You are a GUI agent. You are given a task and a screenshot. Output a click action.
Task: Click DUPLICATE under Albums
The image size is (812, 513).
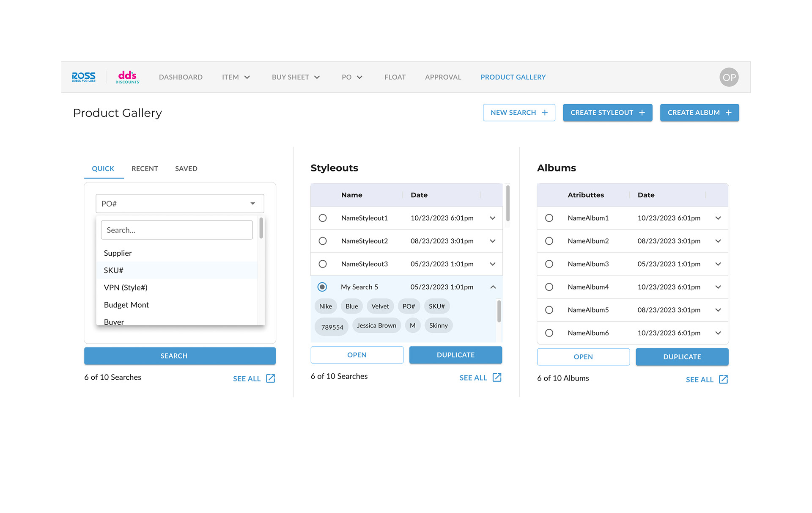[682, 357]
